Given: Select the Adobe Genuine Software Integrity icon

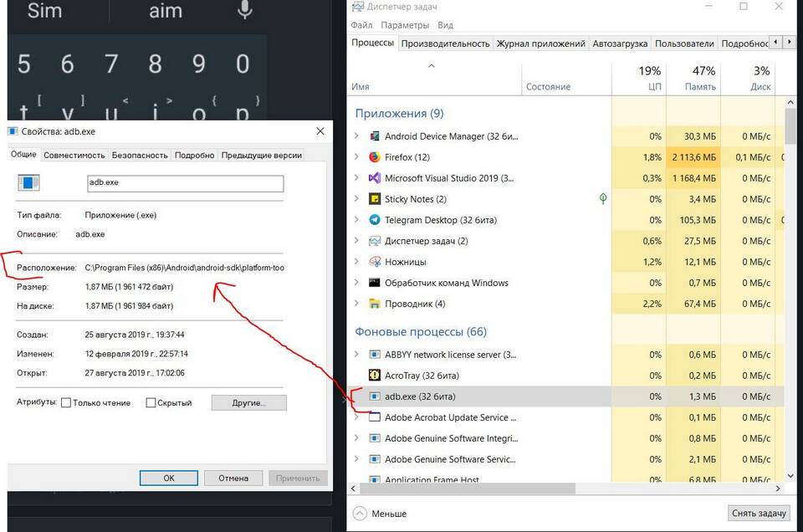Looking at the screenshot, I should click(x=375, y=438).
